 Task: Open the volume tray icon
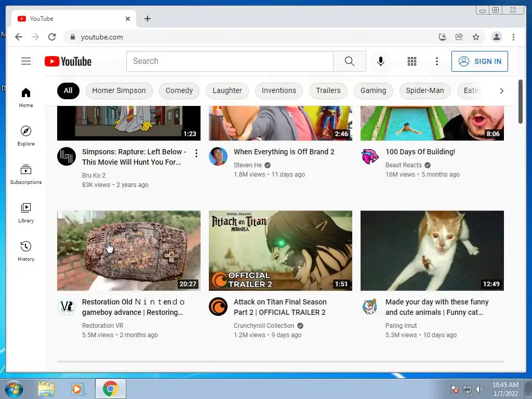pyautogui.click(x=479, y=389)
